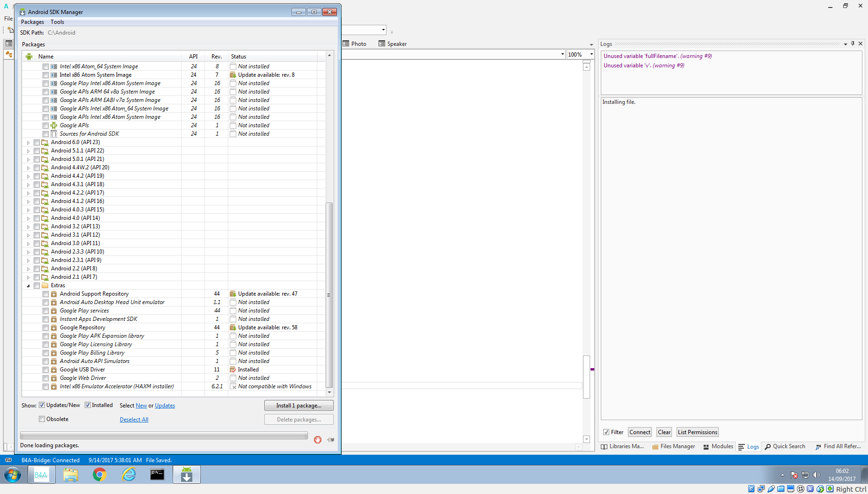Image resolution: width=868 pixels, height=494 pixels.
Task: Click the Intel x86 Atom_64 System Image icon
Action: click(x=54, y=66)
